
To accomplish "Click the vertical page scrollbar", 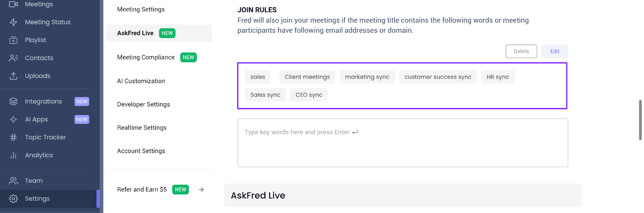I will [x=640, y=120].
